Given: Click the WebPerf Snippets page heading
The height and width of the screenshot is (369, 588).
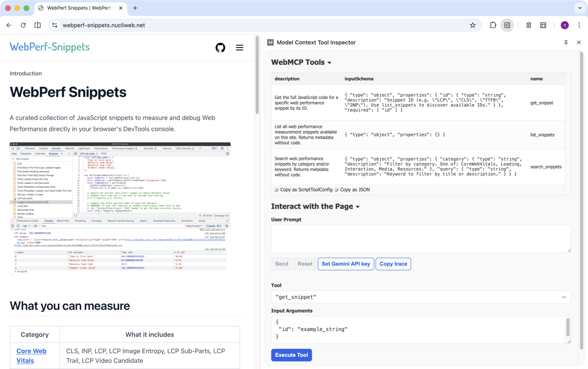Looking at the screenshot, I should click(x=68, y=92).
